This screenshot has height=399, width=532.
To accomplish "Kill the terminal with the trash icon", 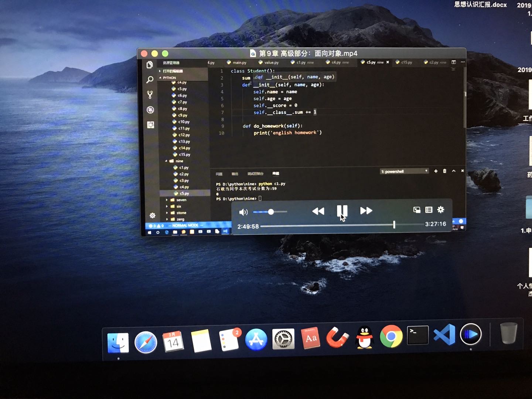I will click(444, 171).
